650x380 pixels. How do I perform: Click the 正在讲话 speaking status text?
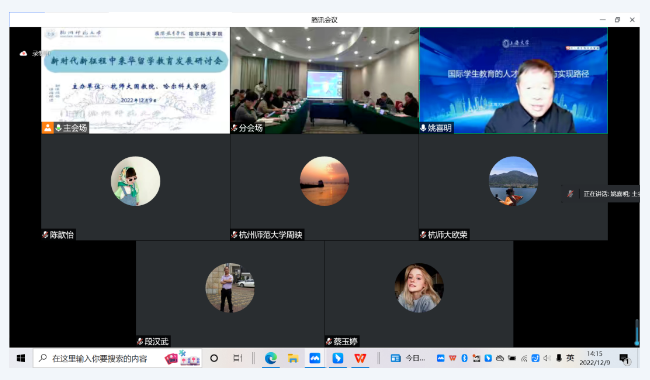click(x=611, y=194)
